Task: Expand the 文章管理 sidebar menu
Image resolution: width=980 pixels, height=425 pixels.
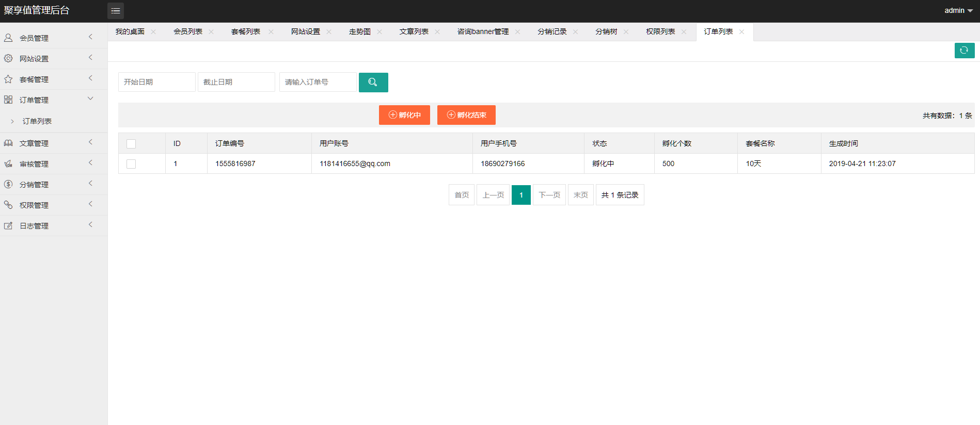Action: (x=34, y=143)
